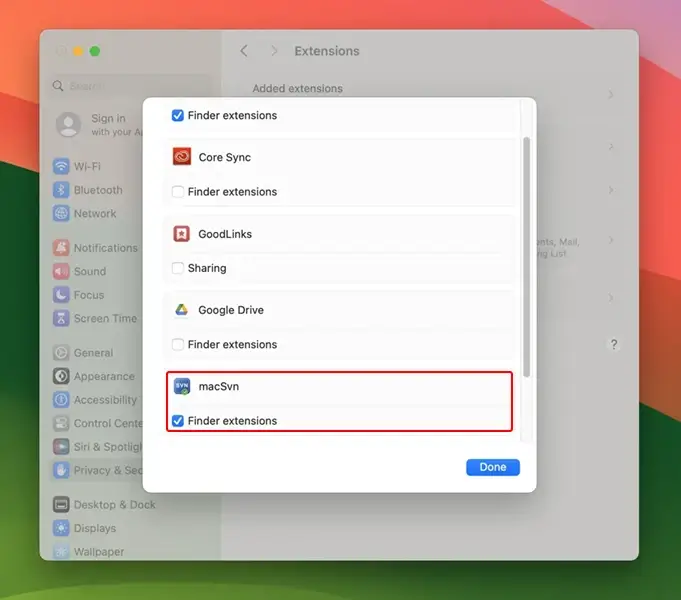Viewport: 681px width, 600px height.
Task: Select the Privacy & Security hand icon
Action: (x=61, y=470)
